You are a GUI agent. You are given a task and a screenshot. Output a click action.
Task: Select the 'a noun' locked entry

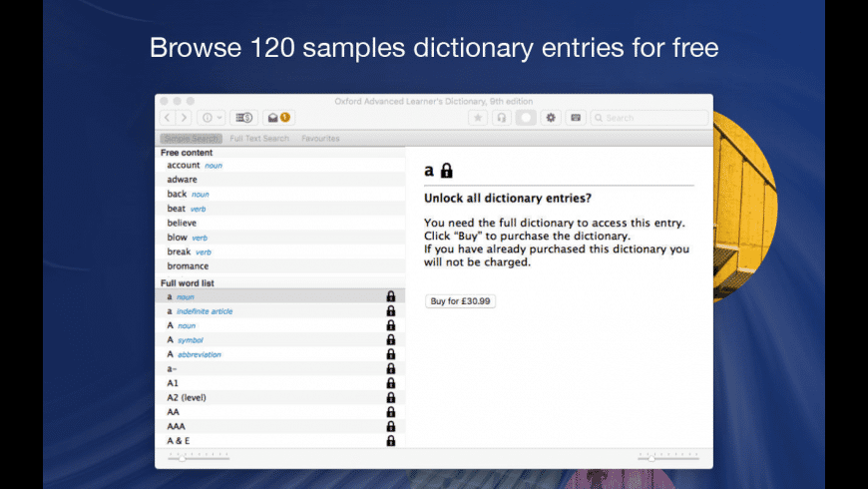tap(280, 296)
